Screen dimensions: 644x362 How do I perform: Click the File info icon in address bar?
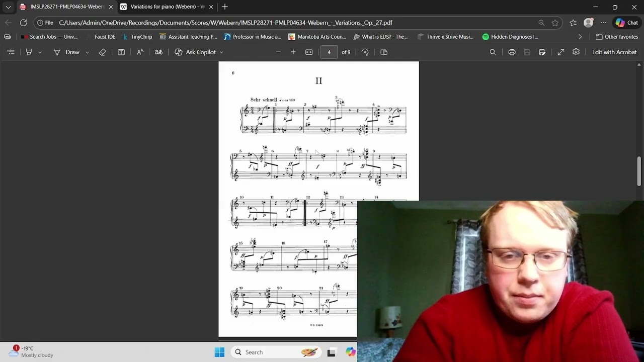point(45,23)
